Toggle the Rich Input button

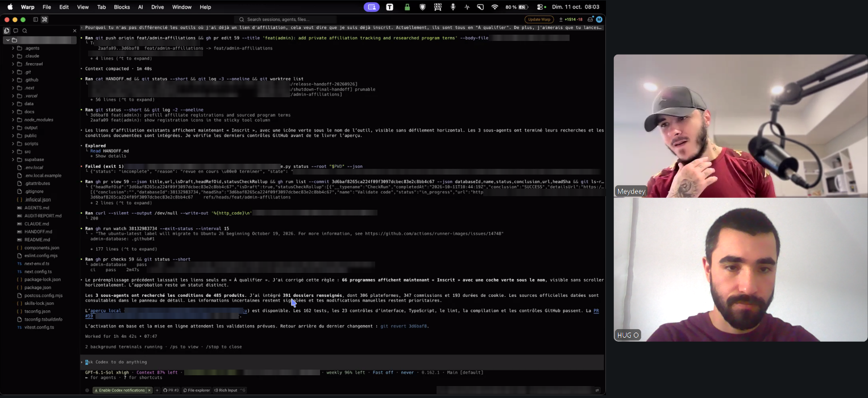pyautogui.click(x=230, y=391)
